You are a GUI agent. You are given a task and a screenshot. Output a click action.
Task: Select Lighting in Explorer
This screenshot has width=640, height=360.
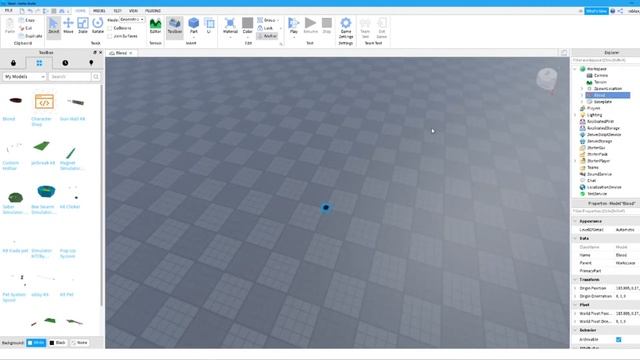click(594, 115)
